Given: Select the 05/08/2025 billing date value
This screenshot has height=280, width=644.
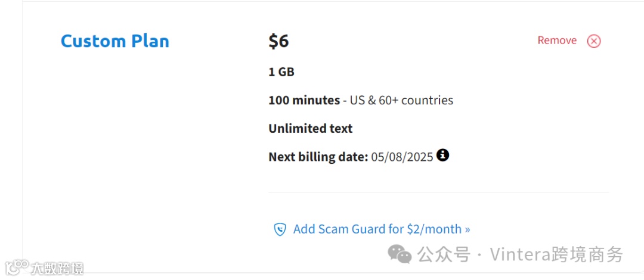Looking at the screenshot, I should point(402,157).
